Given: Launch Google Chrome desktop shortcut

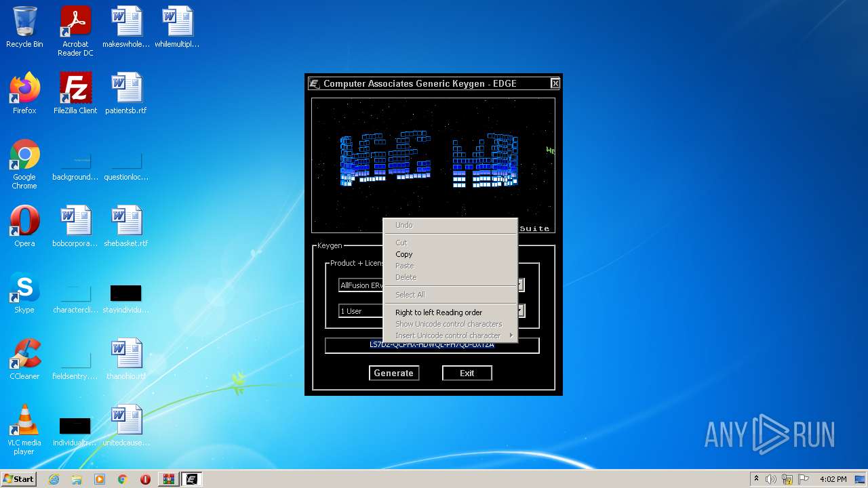Looking at the screenshot, I should tap(24, 164).
